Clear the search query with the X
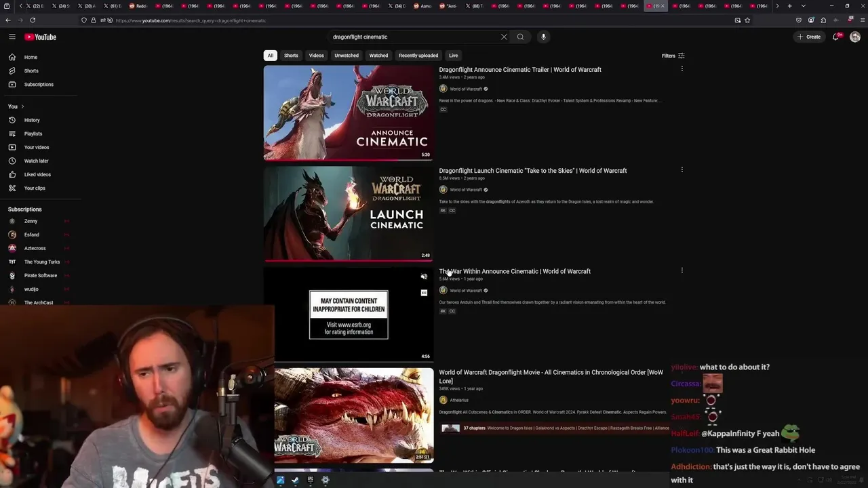The height and width of the screenshot is (488, 868). click(504, 37)
